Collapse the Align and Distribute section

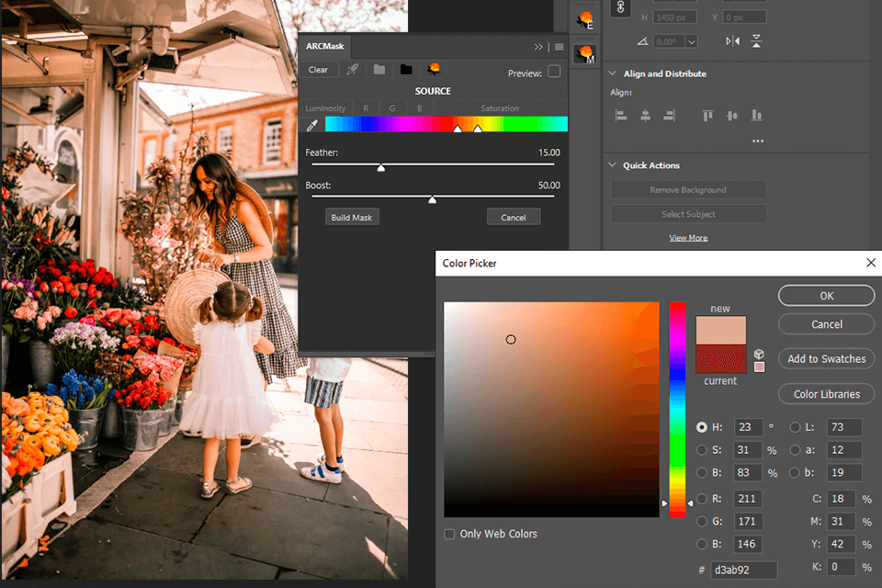point(613,73)
